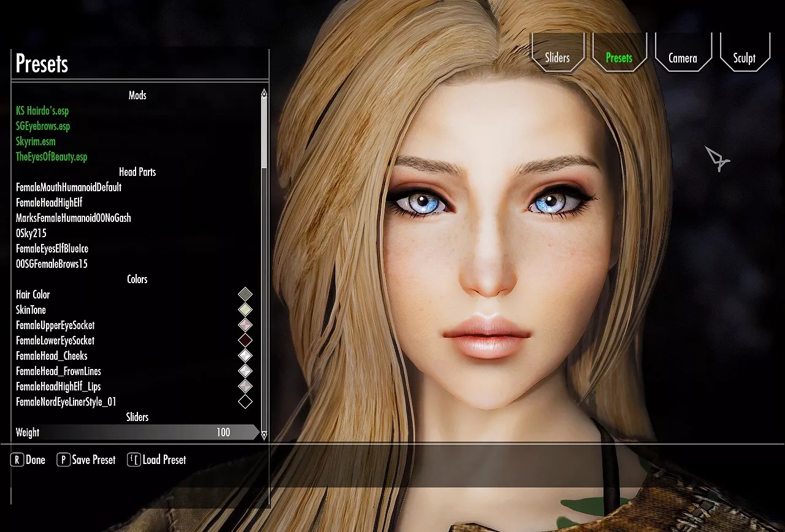Select 0Sky215 head part entry
This screenshot has width=785, height=532.
point(31,234)
